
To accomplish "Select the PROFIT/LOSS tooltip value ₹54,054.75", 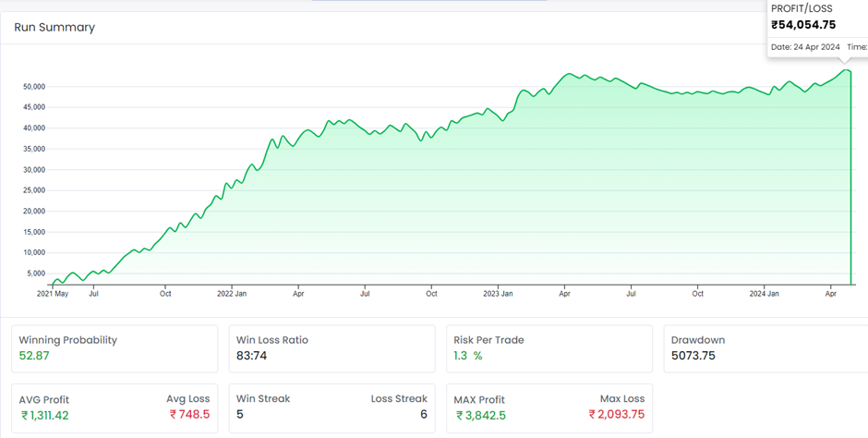I will [803, 24].
